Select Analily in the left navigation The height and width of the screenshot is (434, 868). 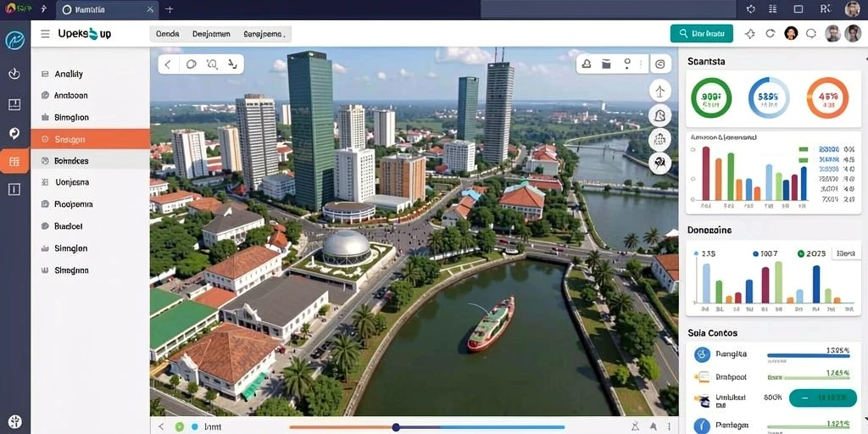[x=90, y=74]
